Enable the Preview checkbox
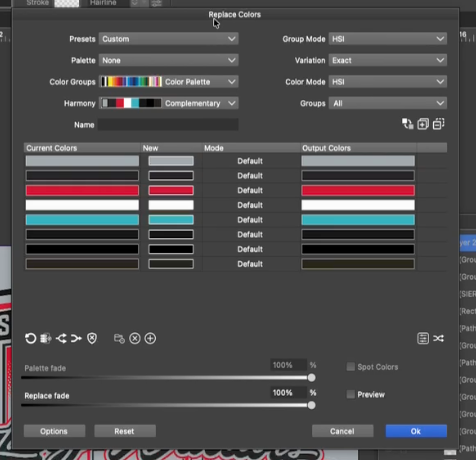Viewport: 476px width, 460px height. (351, 394)
